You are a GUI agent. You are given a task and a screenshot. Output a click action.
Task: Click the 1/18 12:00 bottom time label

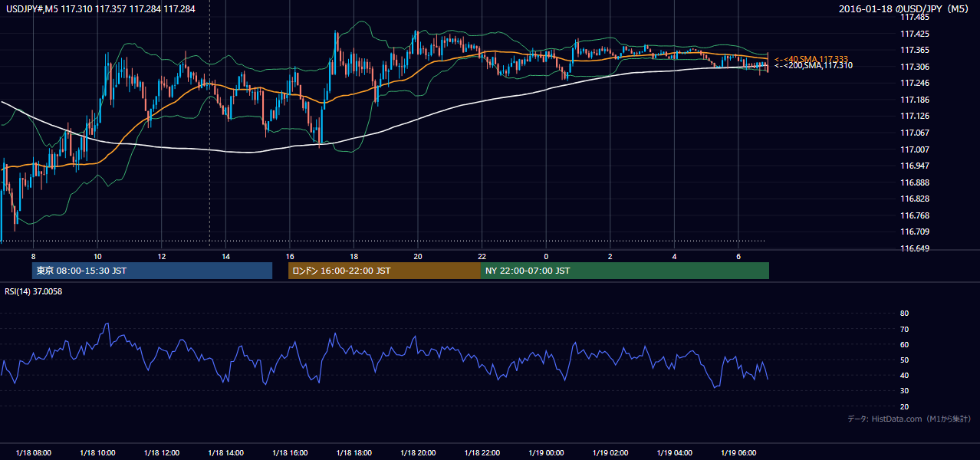[161, 452]
